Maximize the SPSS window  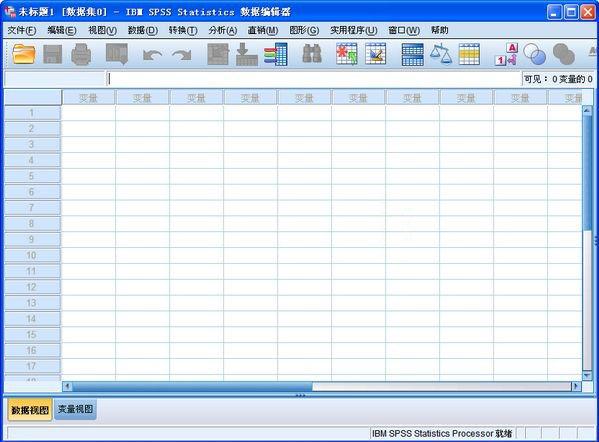pos(571,12)
